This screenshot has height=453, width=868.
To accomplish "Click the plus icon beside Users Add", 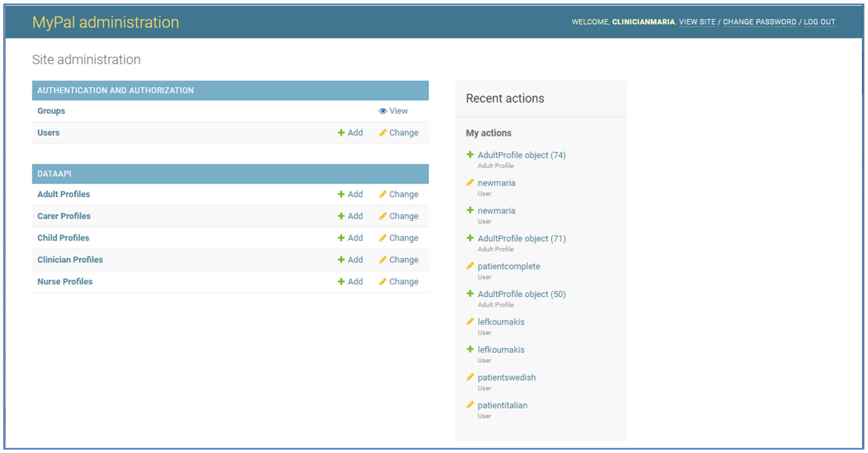I will (x=341, y=133).
